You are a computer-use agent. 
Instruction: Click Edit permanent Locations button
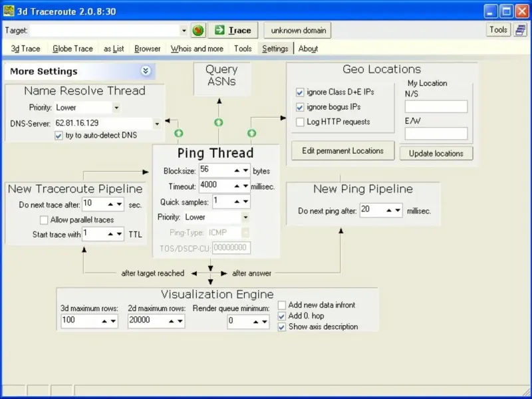342,151
